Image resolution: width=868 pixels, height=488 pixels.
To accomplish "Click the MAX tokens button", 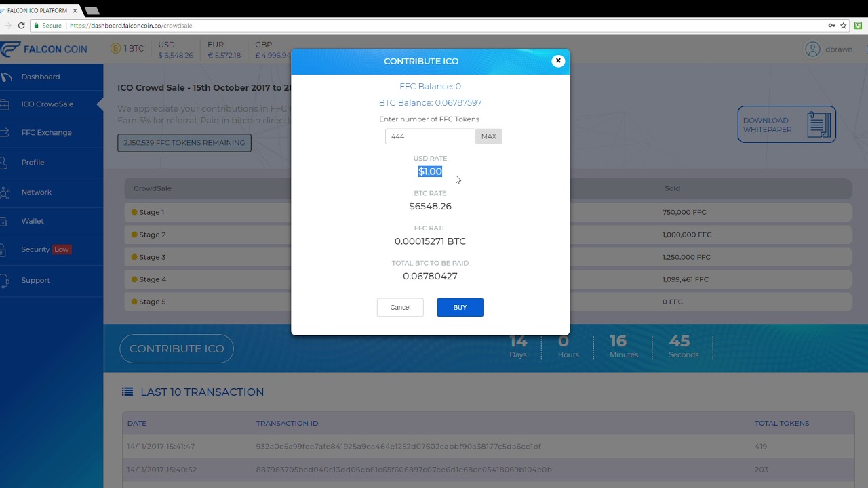I will [488, 136].
